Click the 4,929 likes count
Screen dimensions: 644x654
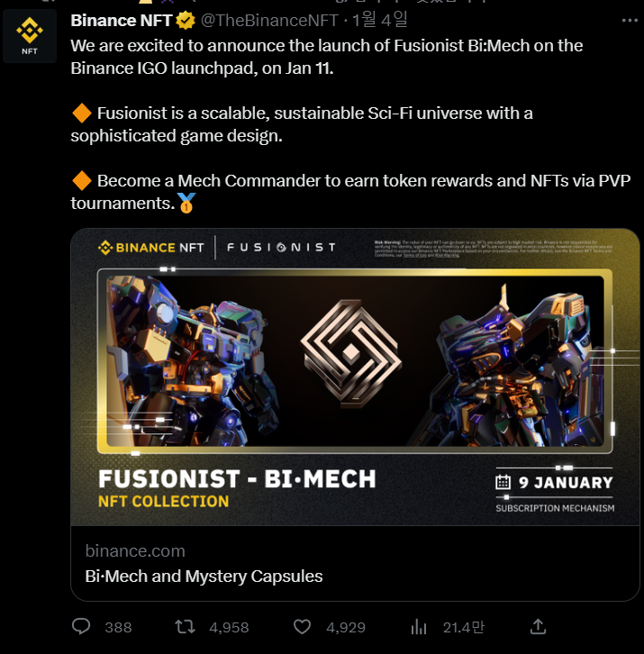pyautogui.click(x=346, y=627)
